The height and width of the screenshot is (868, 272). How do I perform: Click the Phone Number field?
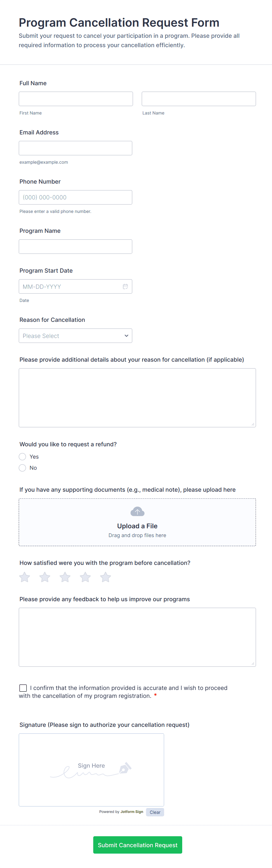[75, 197]
